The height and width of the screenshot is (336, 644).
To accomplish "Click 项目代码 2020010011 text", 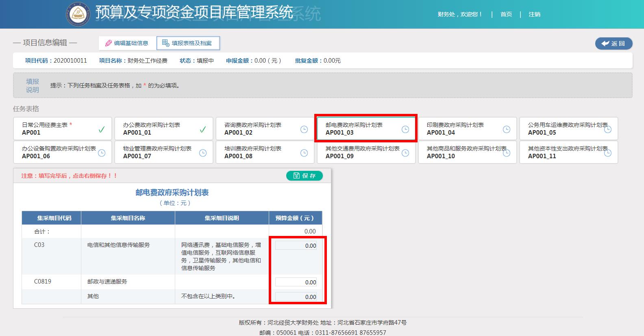I will 56,61.
